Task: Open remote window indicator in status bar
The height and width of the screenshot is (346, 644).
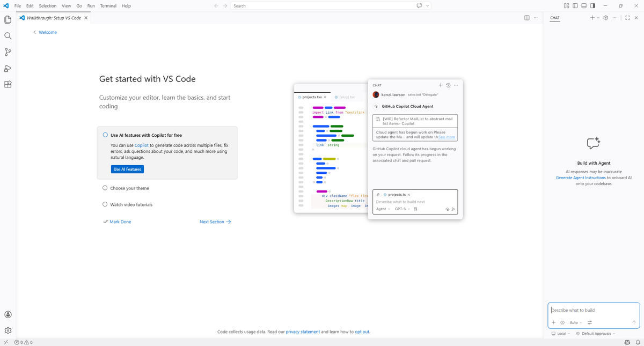Action: (5, 342)
